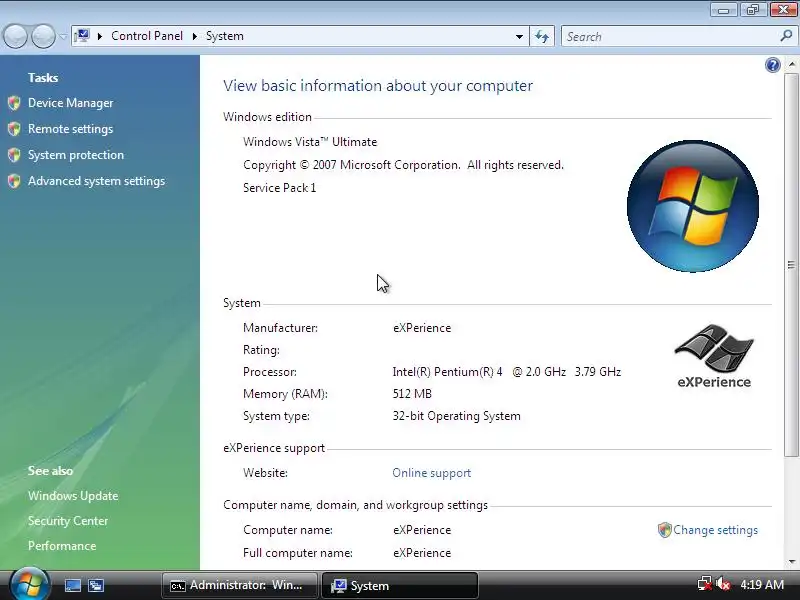
Task: Open address bar history dropdown
Action: (519, 36)
